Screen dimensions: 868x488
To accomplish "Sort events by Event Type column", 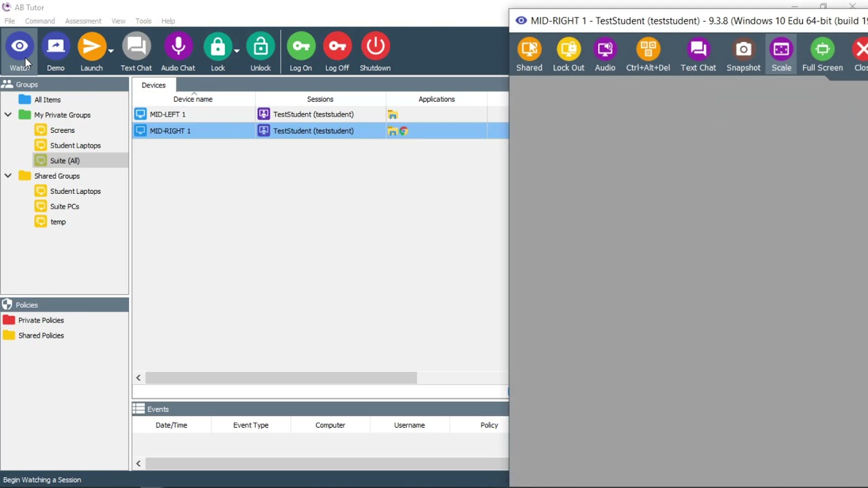I will tap(251, 425).
